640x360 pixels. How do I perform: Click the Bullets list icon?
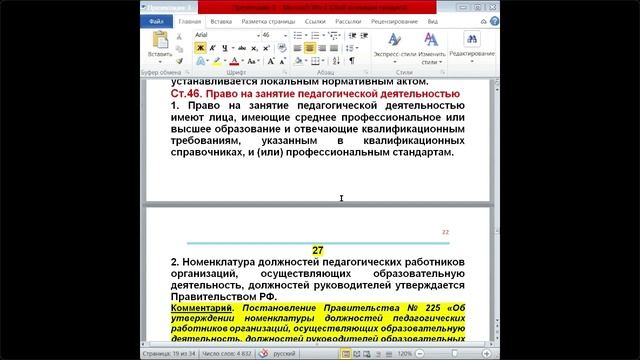pos(298,36)
